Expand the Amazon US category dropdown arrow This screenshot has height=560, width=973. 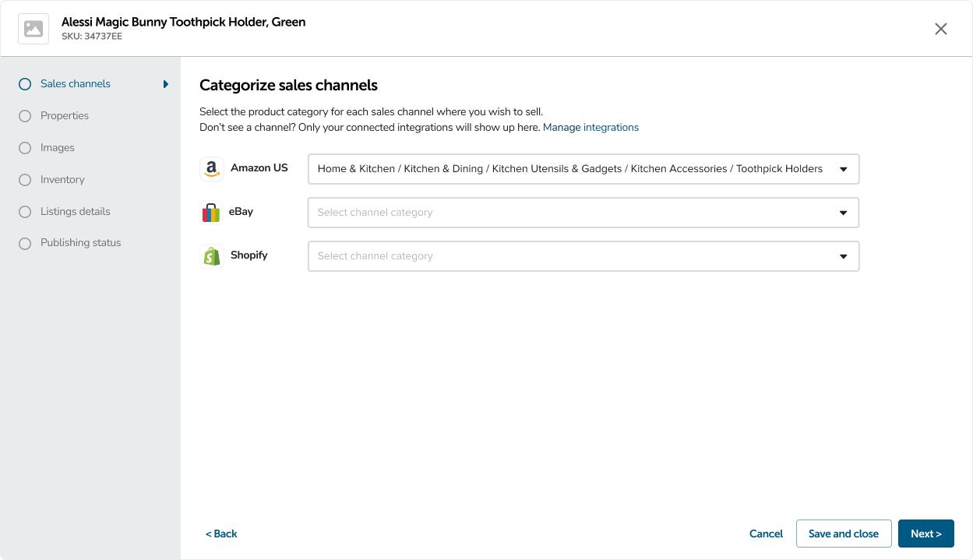[x=843, y=169]
